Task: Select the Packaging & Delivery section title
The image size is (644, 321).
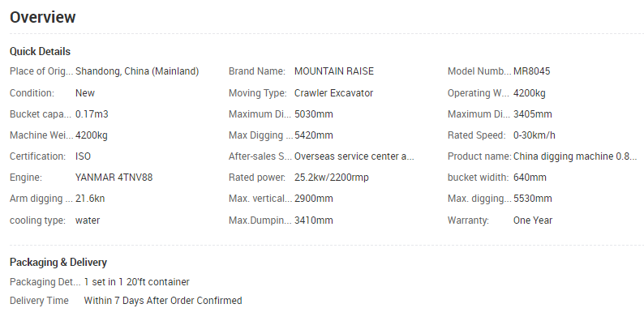Action: click(x=58, y=263)
